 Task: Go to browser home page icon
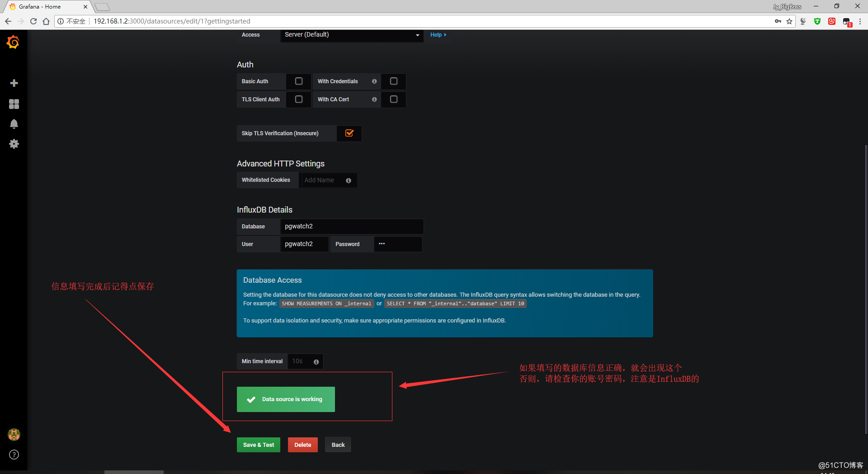[46, 21]
